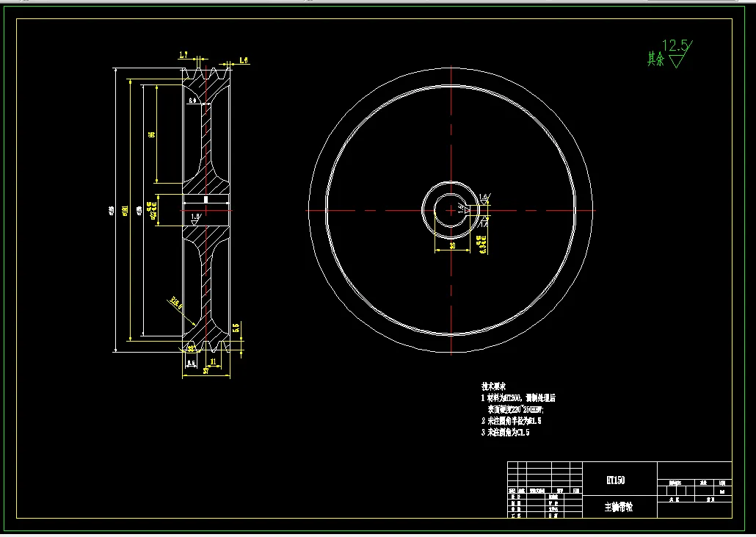Select the 11 groove pitch dimension
Image resolution: width=756 pixels, height=537 pixels.
click(213, 361)
